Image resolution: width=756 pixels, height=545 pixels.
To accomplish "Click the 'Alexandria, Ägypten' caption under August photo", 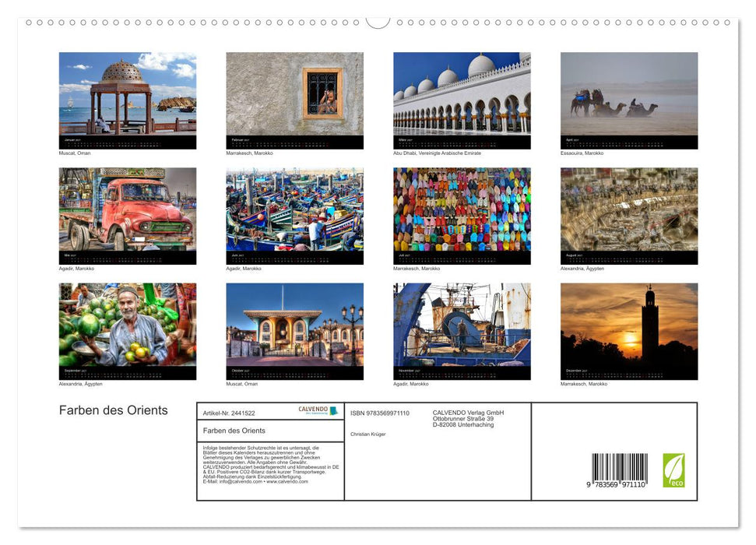I will (x=582, y=269).
